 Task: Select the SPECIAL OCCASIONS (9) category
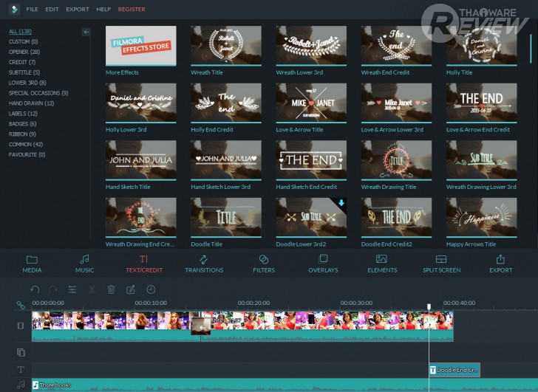tap(38, 93)
